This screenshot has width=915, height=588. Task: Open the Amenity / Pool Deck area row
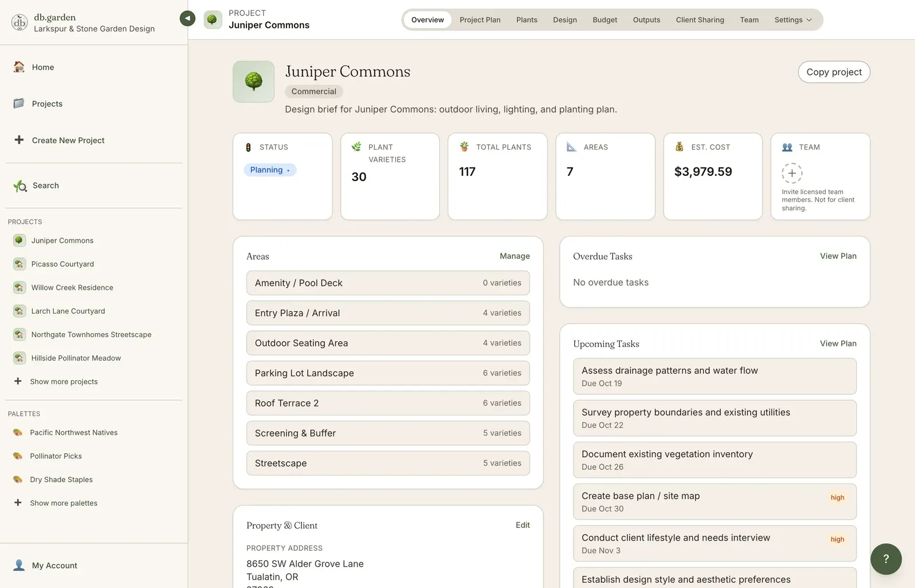(x=388, y=283)
